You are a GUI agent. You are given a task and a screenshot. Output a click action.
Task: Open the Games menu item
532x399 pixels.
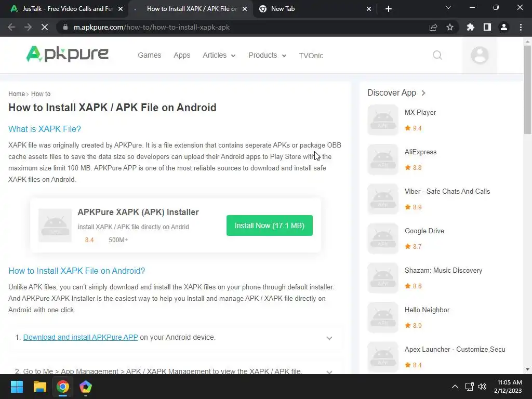[x=149, y=55]
